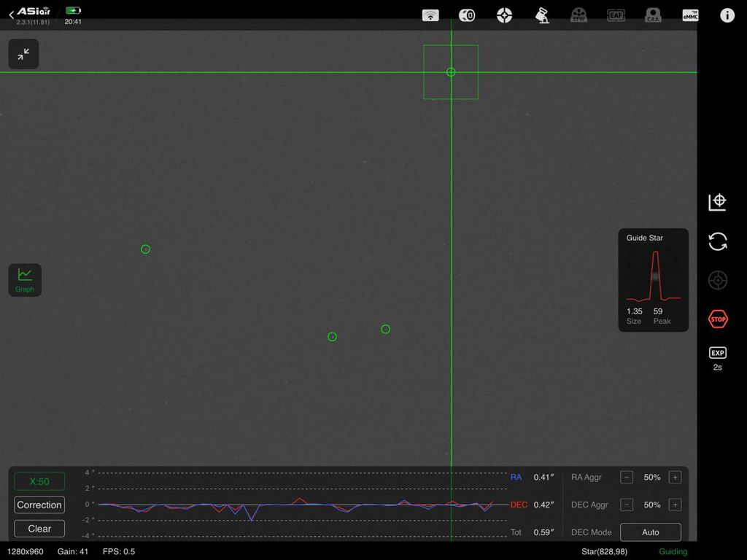
Task: Open main camera settings icon
Action: pyautogui.click(x=467, y=15)
